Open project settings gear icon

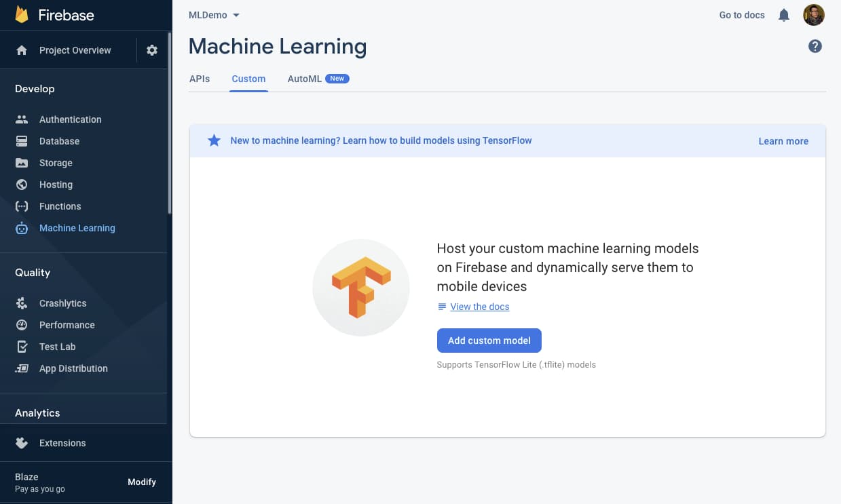pyautogui.click(x=152, y=50)
